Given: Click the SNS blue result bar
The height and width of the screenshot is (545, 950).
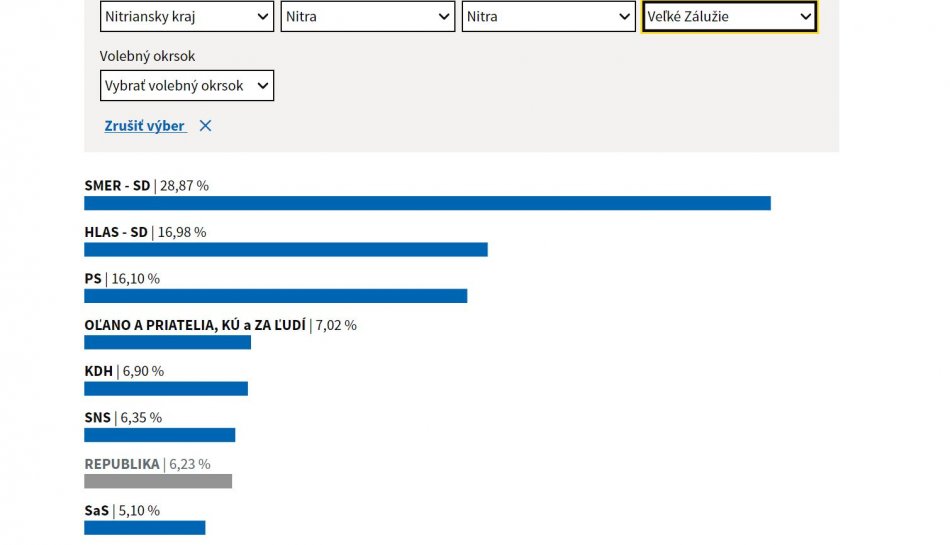Looking at the screenshot, I should click(x=159, y=435).
